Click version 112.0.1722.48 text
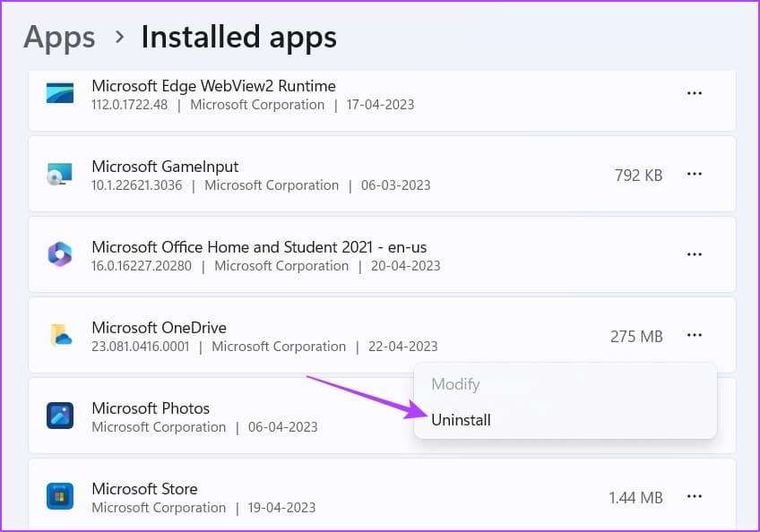 point(129,105)
